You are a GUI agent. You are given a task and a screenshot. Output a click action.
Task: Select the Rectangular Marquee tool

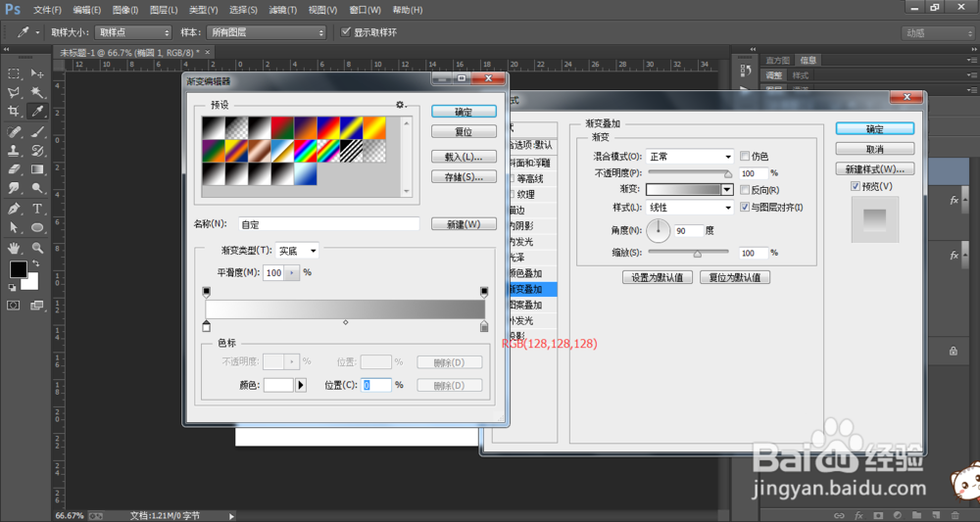[14, 73]
